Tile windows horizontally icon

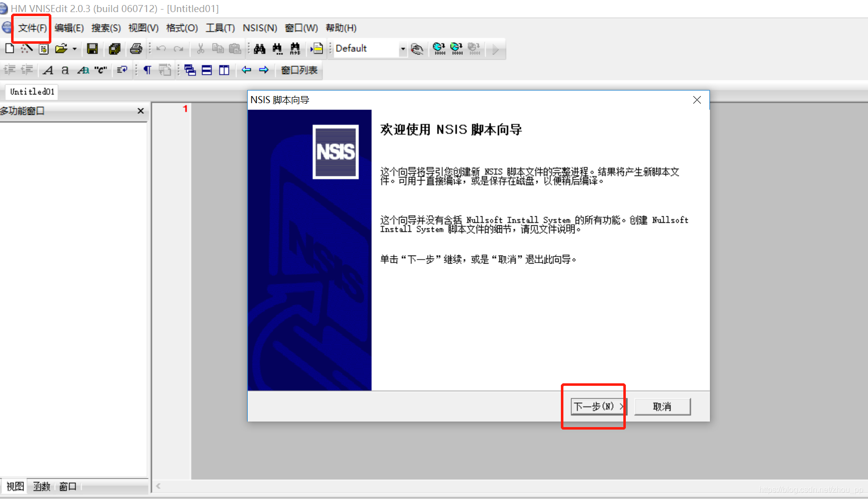[x=207, y=70]
